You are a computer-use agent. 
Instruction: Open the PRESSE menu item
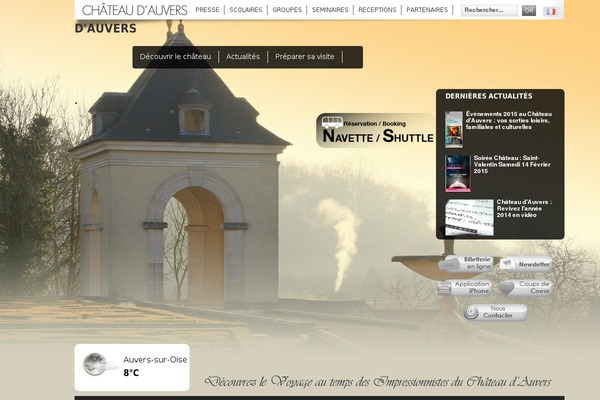pyautogui.click(x=207, y=10)
